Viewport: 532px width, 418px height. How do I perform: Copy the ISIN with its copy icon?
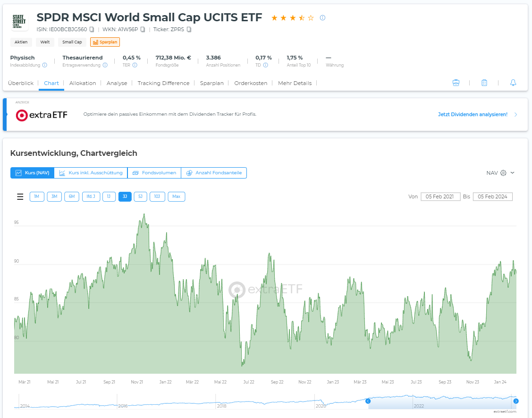(x=92, y=30)
